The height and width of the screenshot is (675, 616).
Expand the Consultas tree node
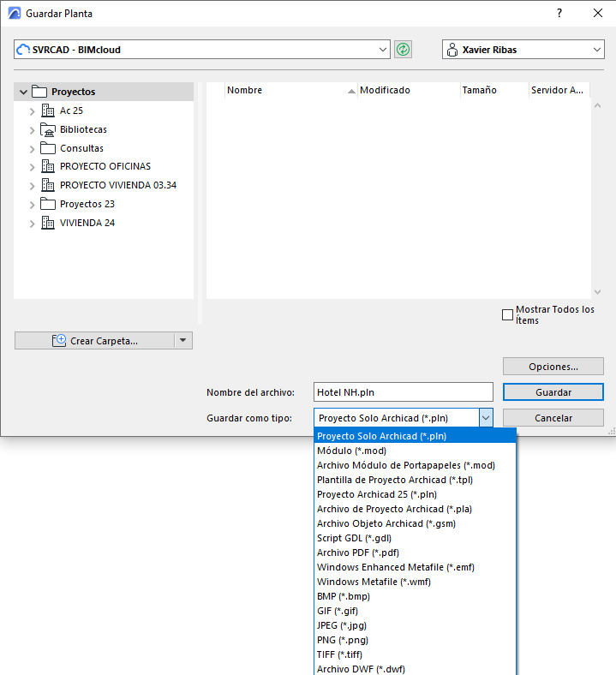[x=32, y=149]
